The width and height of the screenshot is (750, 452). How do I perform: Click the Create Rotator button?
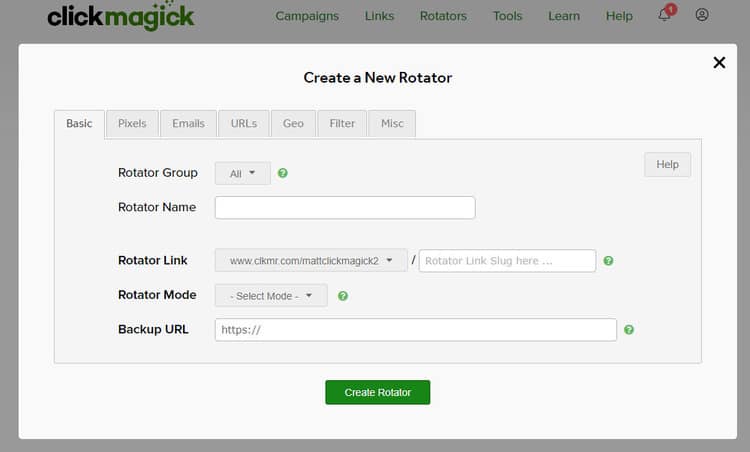[x=378, y=392]
